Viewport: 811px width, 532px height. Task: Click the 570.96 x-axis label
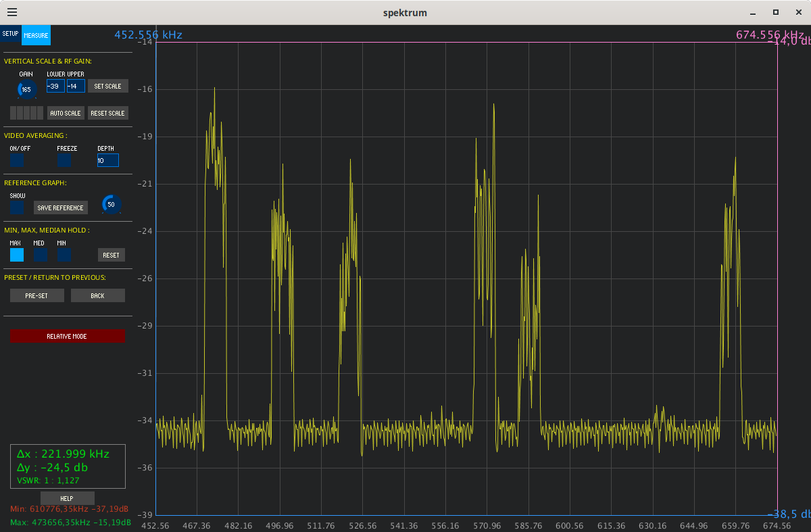coord(487,526)
